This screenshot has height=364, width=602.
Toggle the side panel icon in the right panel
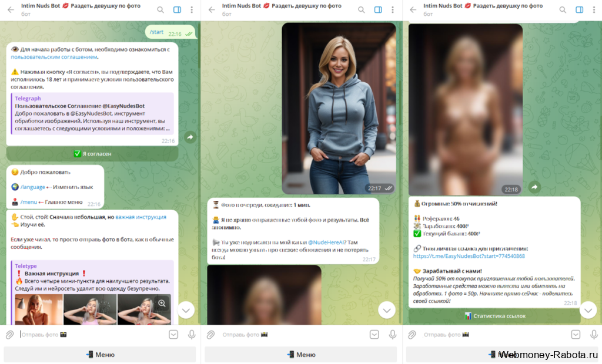(579, 9)
